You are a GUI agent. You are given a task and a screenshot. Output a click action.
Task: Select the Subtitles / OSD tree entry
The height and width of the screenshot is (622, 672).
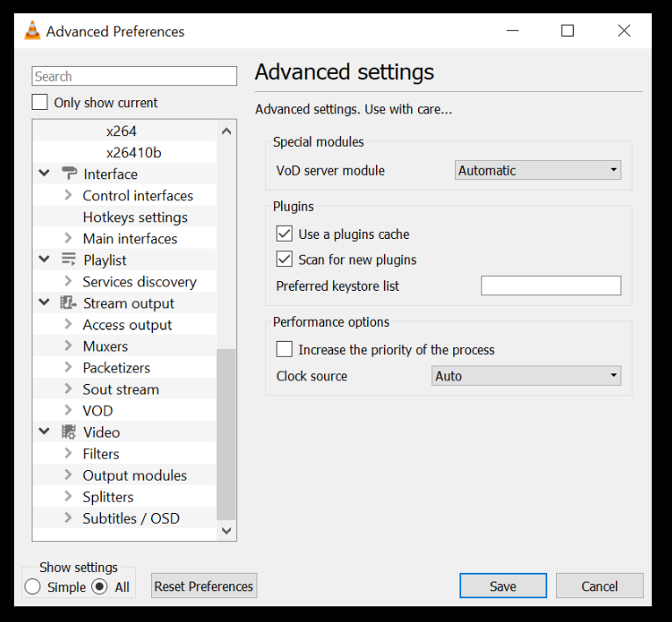[131, 518]
